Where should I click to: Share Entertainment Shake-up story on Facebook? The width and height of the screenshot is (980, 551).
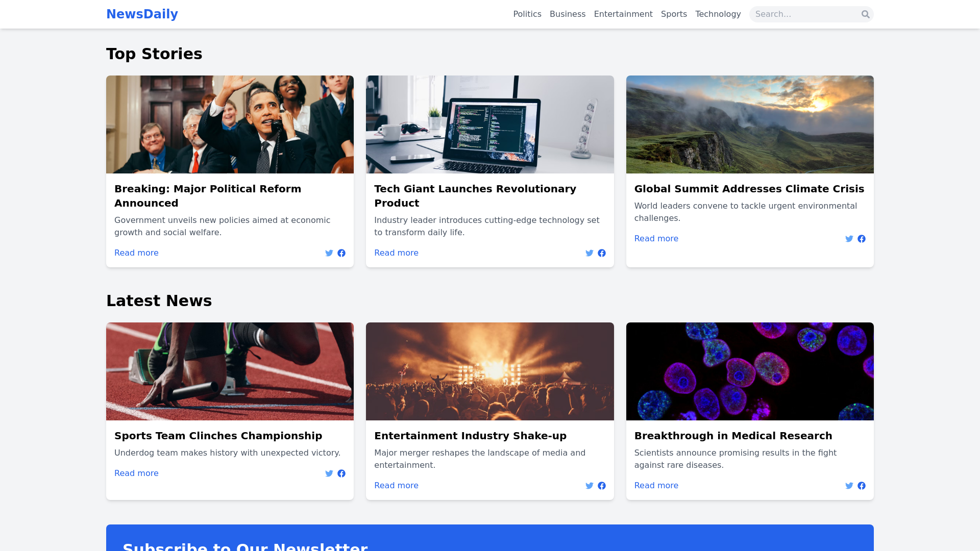602,486
